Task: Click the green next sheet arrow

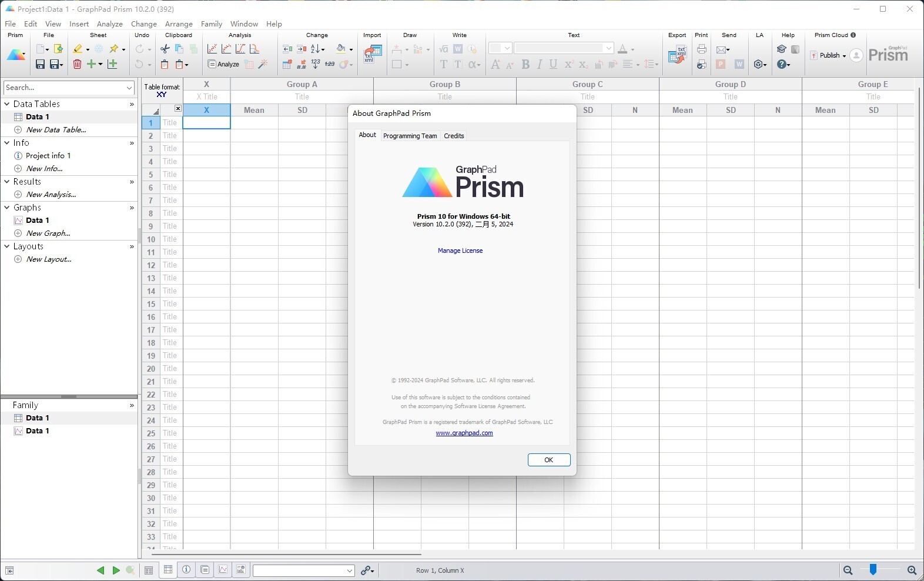Action: [x=116, y=570]
